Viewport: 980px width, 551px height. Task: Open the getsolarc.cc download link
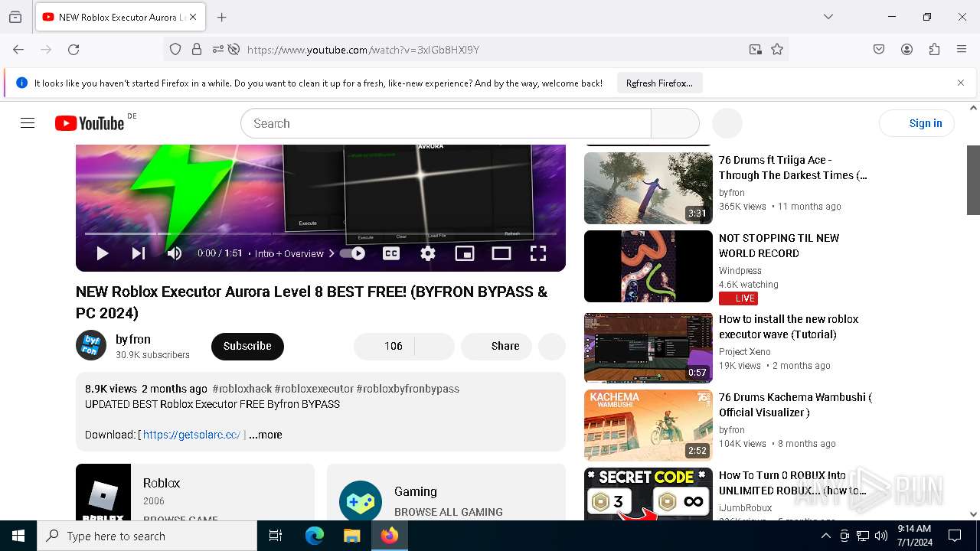[x=191, y=435]
